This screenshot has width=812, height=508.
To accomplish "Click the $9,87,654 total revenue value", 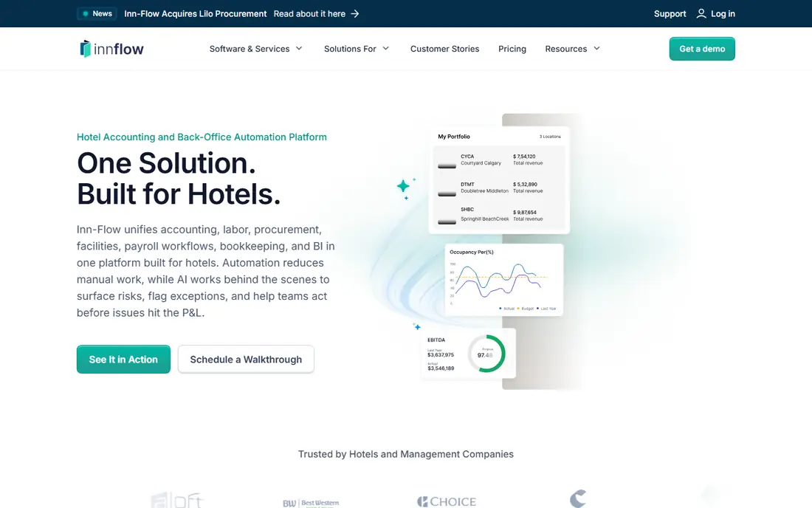I will tap(525, 213).
